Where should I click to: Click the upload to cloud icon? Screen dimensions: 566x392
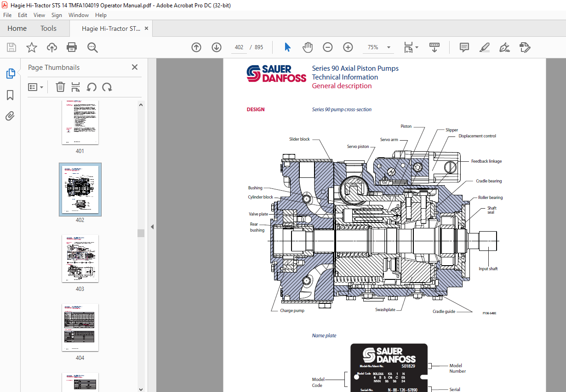pyautogui.click(x=51, y=47)
